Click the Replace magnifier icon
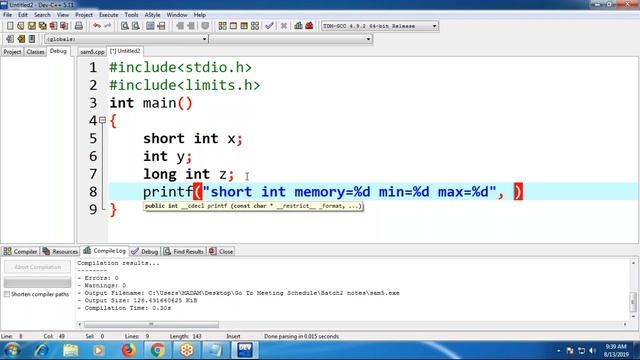 pos(136,26)
